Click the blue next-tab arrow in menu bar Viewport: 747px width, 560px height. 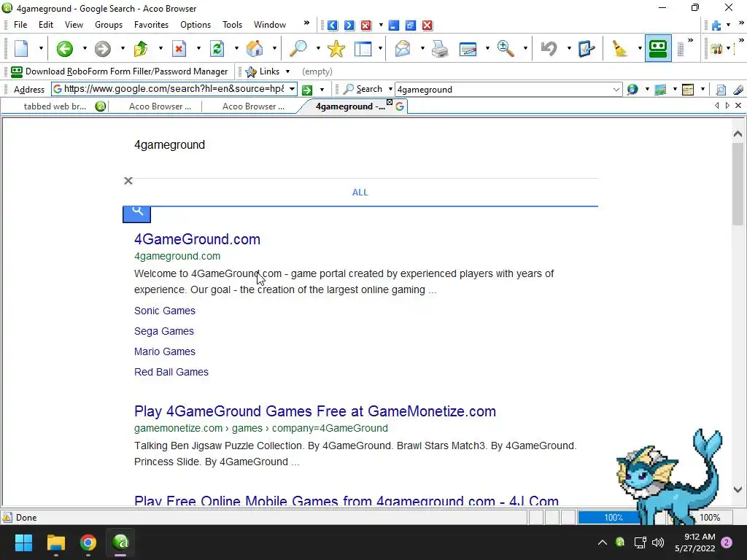point(349,26)
